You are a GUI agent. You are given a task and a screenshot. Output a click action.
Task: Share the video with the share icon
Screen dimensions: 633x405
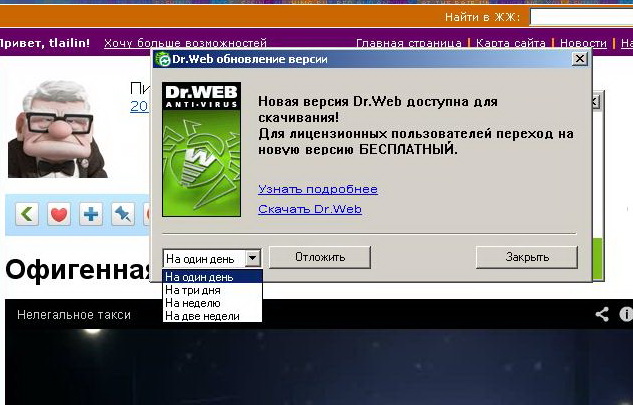pyautogui.click(x=602, y=314)
